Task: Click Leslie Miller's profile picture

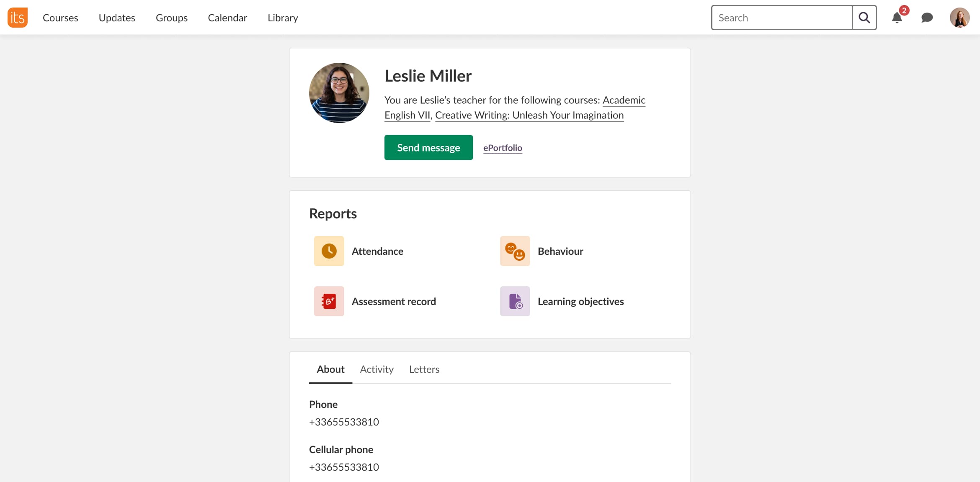Action: click(x=339, y=93)
